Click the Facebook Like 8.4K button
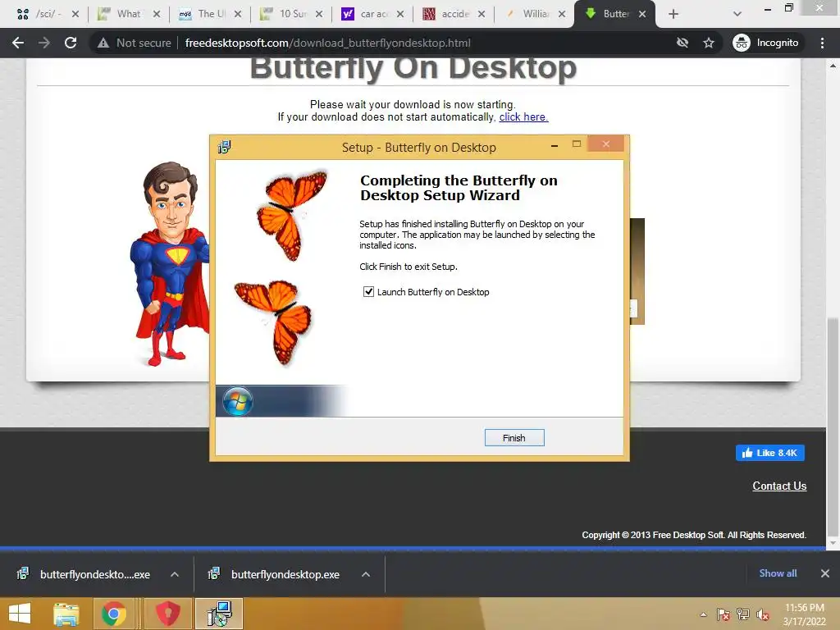840x630 pixels. 769,453
